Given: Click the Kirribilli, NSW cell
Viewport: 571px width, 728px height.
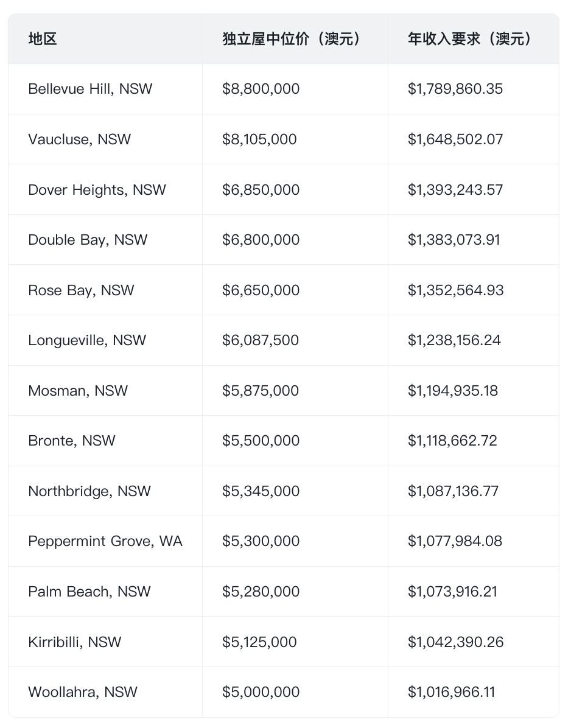Looking at the screenshot, I should [74, 642].
